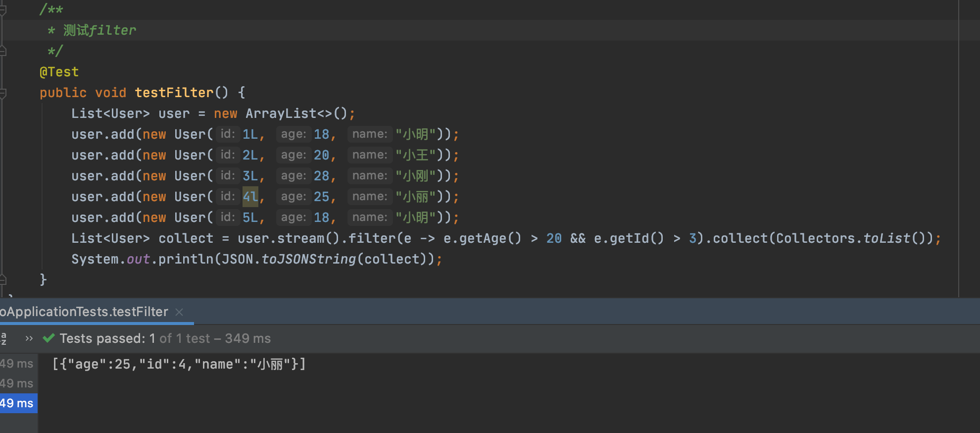Expand the hidden toolbar chevron button

(x=29, y=338)
